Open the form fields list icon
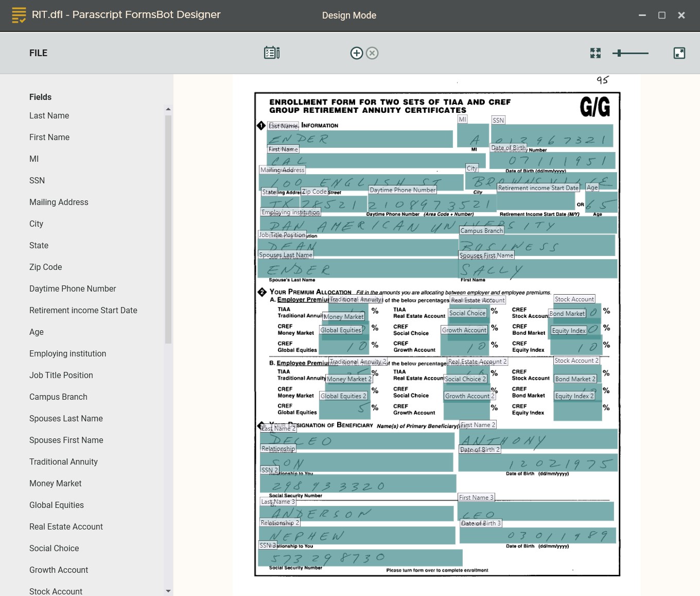 (x=272, y=53)
